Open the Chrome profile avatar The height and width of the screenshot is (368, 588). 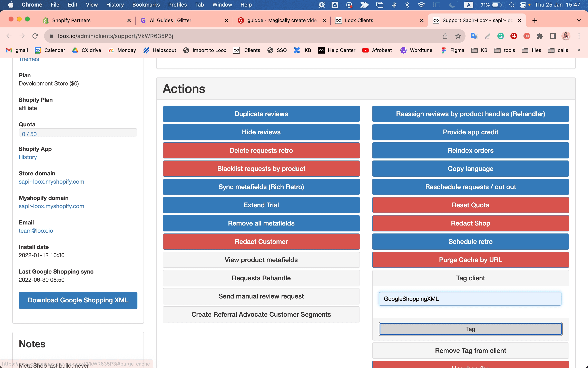point(566,36)
